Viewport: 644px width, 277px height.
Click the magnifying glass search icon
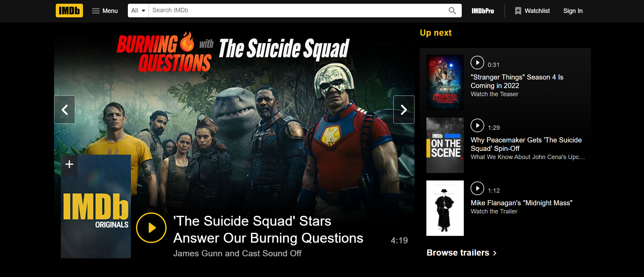(x=452, y=11)
